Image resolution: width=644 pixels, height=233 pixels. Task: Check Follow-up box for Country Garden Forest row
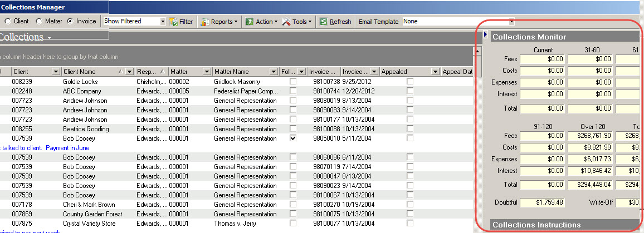[293, 214]
